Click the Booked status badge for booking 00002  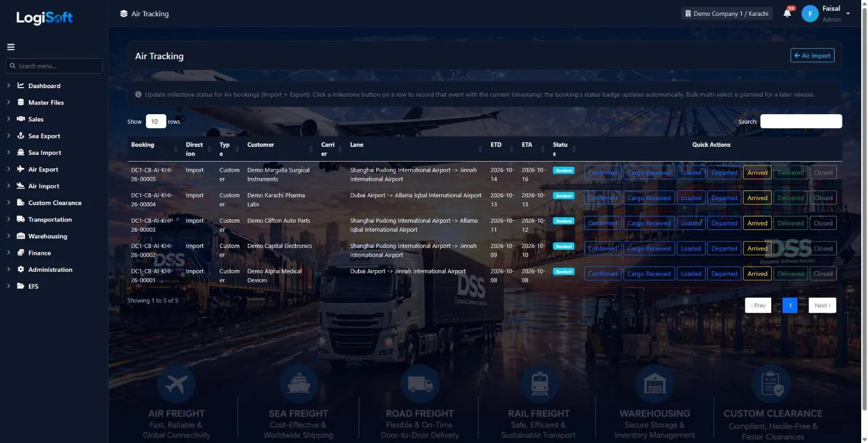[563, 246]
